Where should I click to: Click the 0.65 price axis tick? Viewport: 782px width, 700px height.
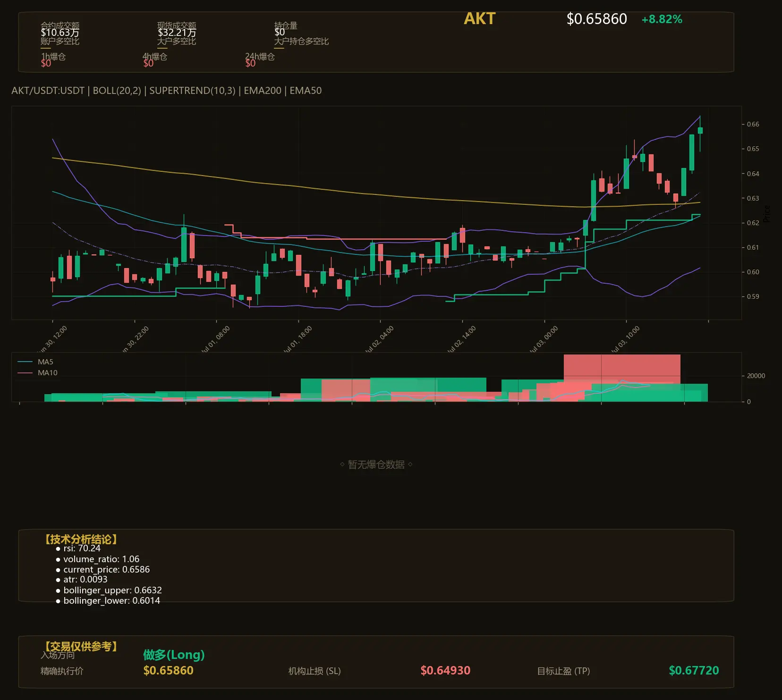point(753,149)
